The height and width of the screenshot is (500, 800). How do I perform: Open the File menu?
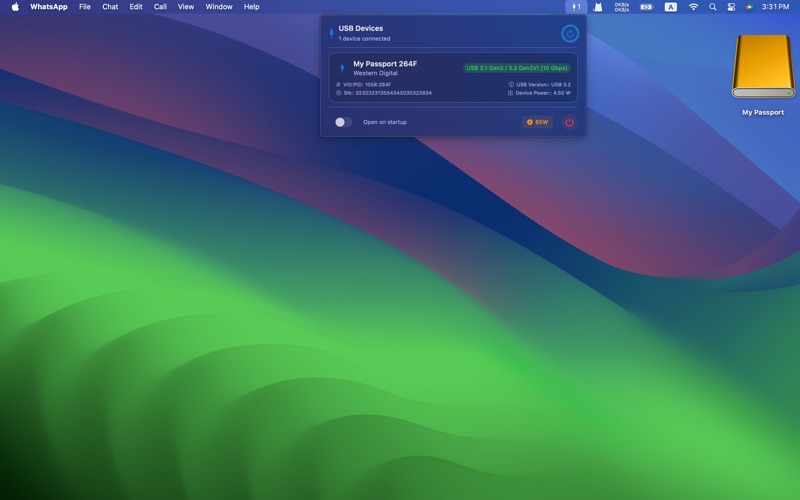85,7
